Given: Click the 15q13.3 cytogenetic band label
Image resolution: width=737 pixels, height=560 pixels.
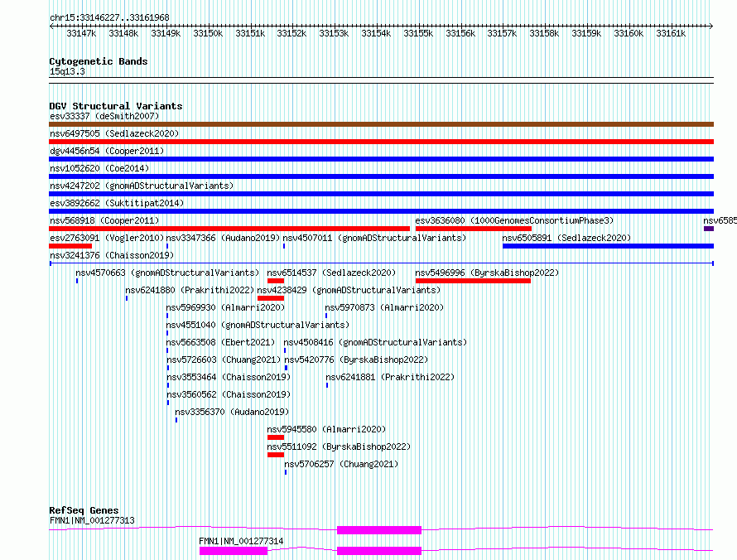Looking at the screenshot, I should point(67,71).
